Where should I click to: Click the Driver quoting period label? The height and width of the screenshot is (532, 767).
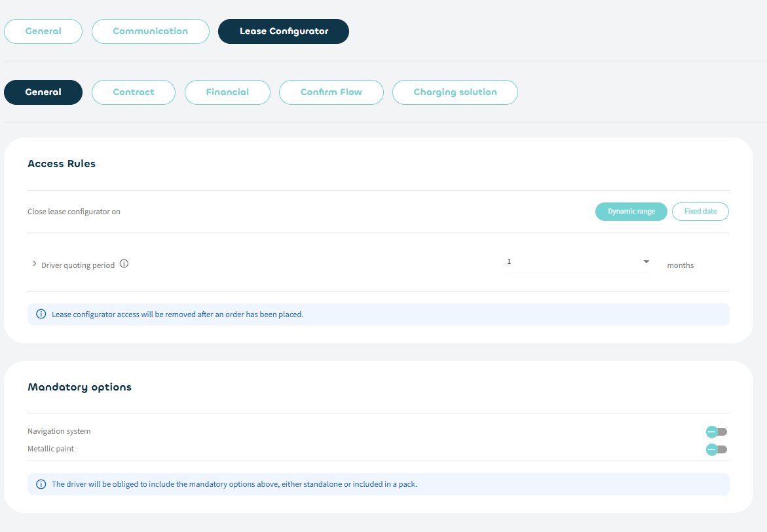(x=78, y=265)
